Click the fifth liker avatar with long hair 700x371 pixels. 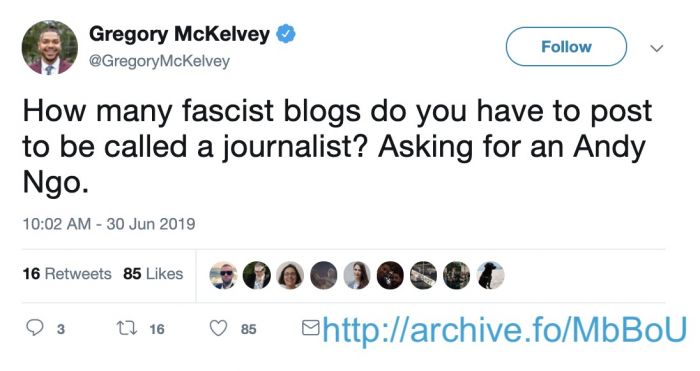pos(357,275)
